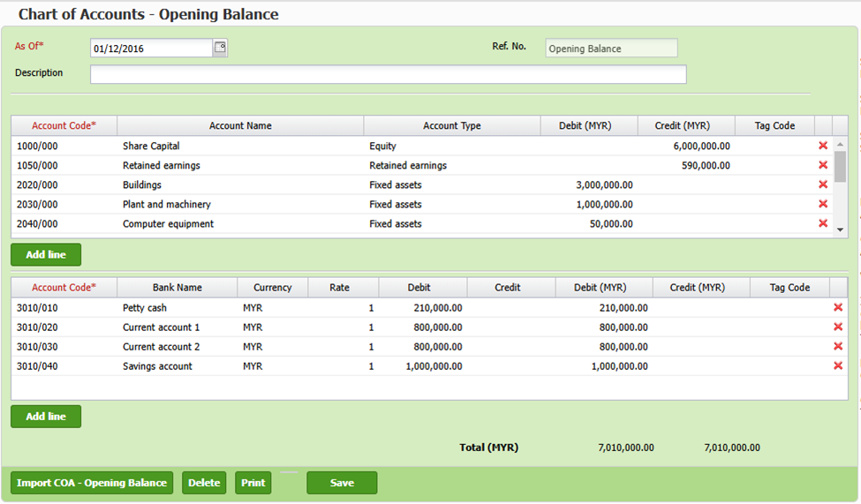Click the Rate column header
Screen dimensions: 861x504
point(344,288)
